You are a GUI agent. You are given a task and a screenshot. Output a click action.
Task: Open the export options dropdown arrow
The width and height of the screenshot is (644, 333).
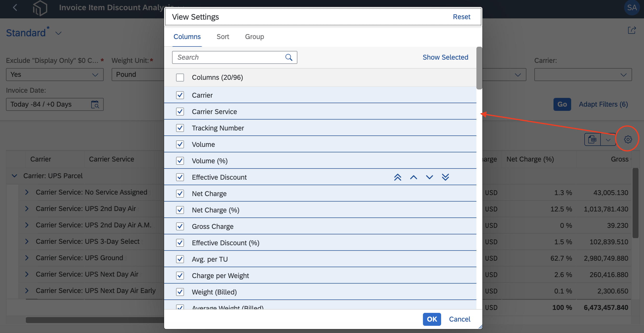(608, 139)
